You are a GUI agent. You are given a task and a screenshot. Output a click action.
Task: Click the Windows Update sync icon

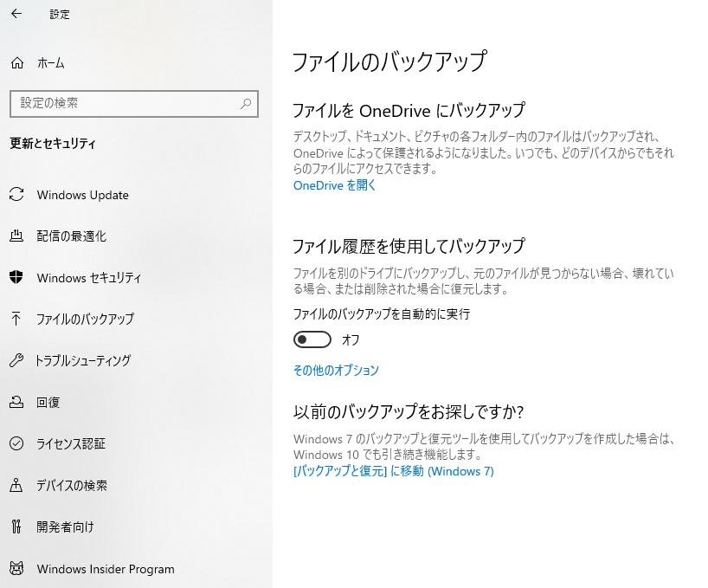[x=16, y=195]
